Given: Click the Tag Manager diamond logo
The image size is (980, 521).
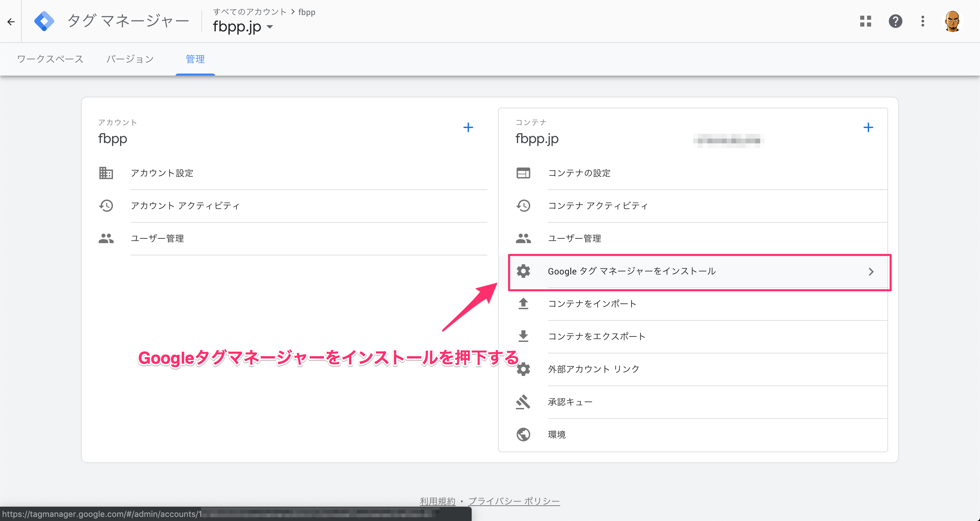Looking at the screenshot, I should [x=44, y=21].
